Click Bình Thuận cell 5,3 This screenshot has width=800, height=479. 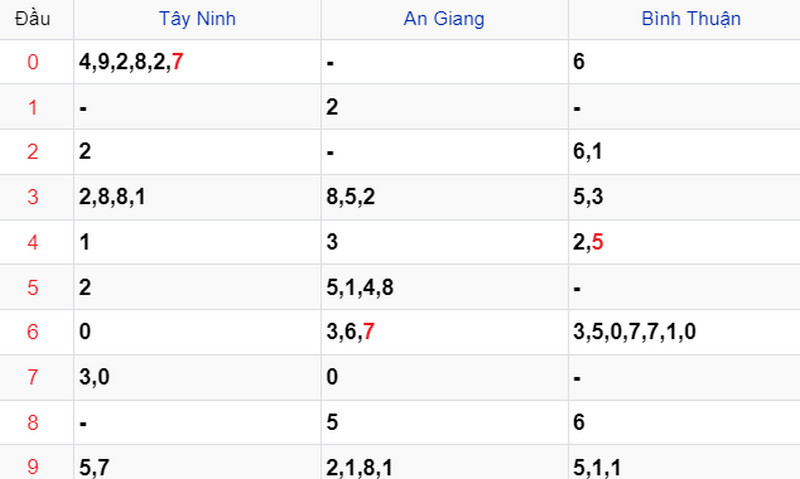[587, 197]
